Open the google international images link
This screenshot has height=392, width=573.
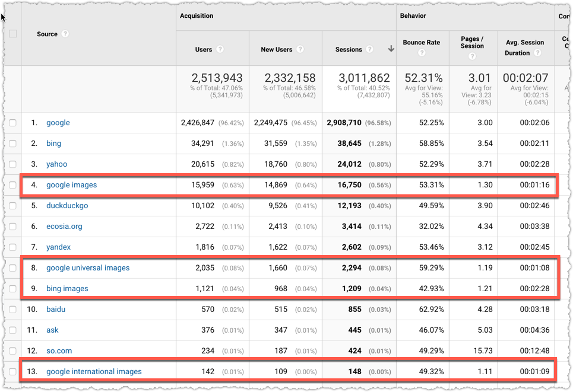[94, 372]
